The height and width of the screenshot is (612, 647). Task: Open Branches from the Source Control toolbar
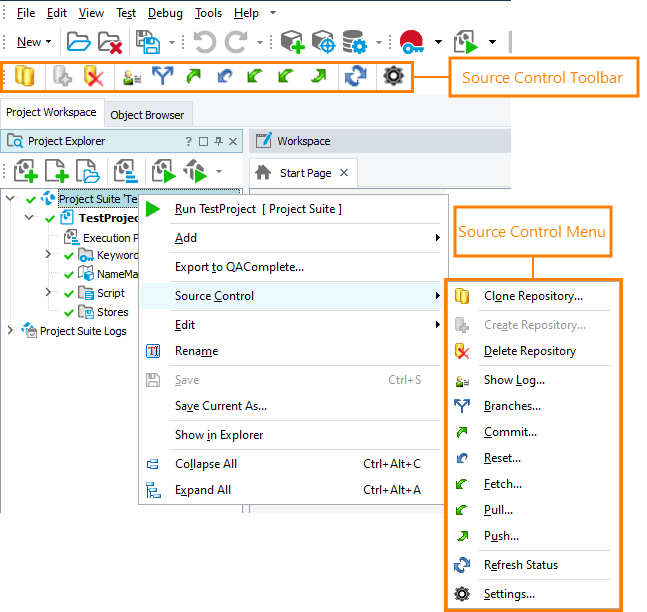[x=161, y=76]
